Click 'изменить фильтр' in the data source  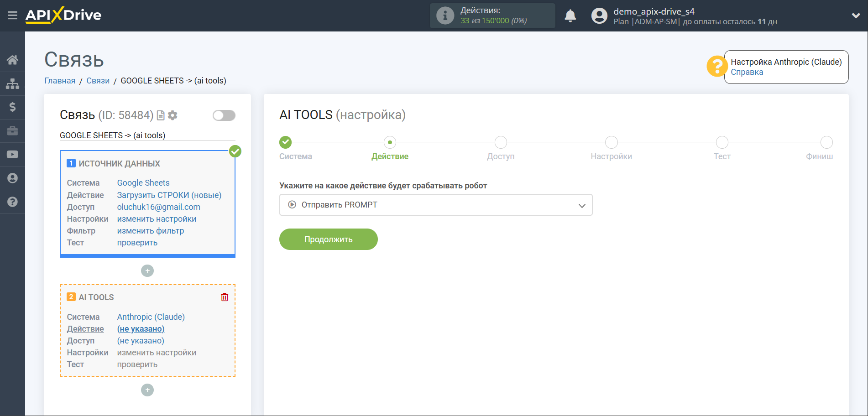(x=150, y=231)
